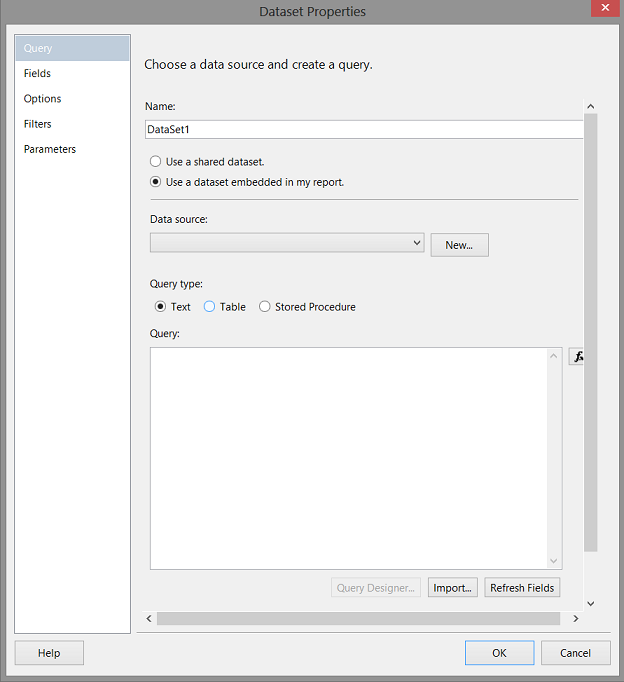Screen dimensions: 624x682
Task: Click the panel's vertical scrollbar thumb
Action: (591, 333)
